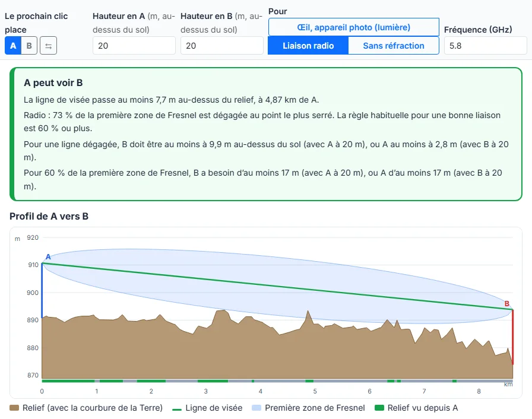
Task: Click the 'A peut voir B' heading
Action: (53, 82)
